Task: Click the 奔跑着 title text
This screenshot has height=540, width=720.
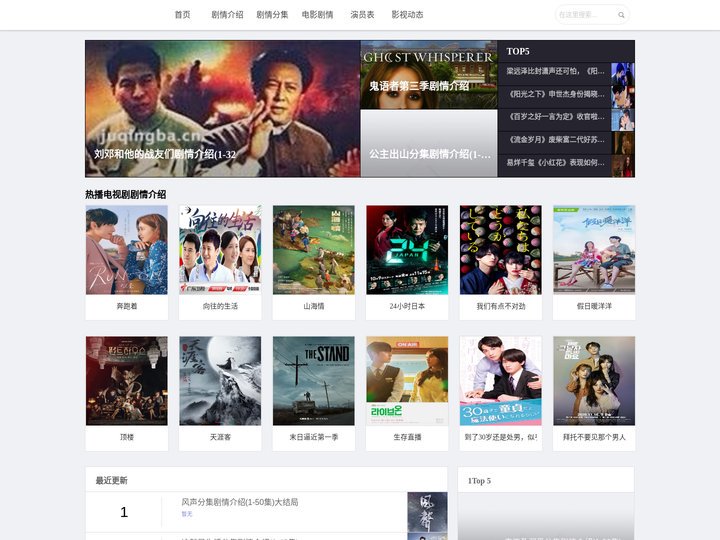Action: click(x=127, y=306)
